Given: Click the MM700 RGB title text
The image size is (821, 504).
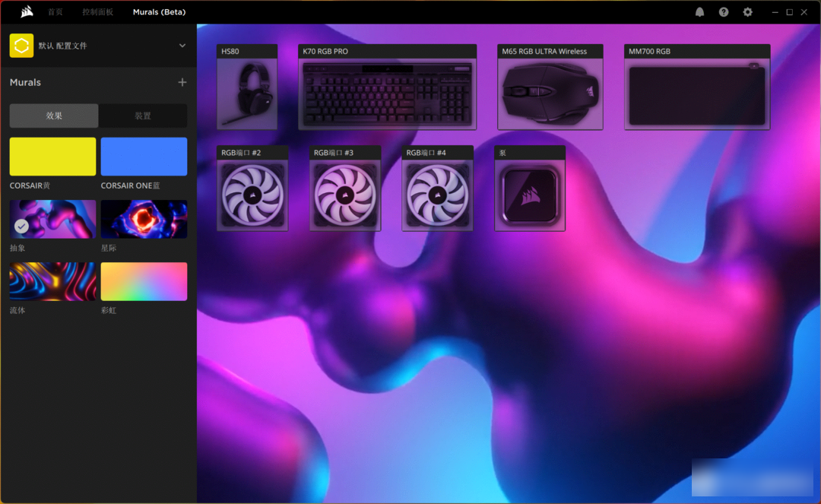Looking at the screenshot, I should 649,51.
